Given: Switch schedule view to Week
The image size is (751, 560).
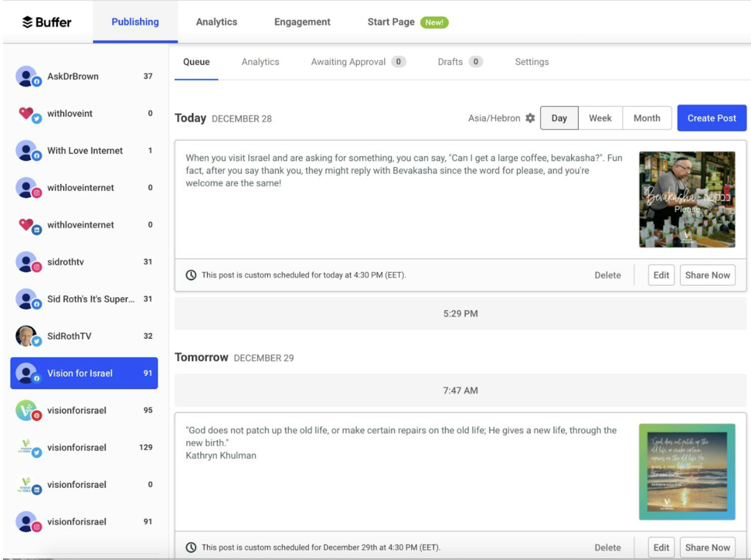Looking at the screenshot, I should tap(600, 118).
